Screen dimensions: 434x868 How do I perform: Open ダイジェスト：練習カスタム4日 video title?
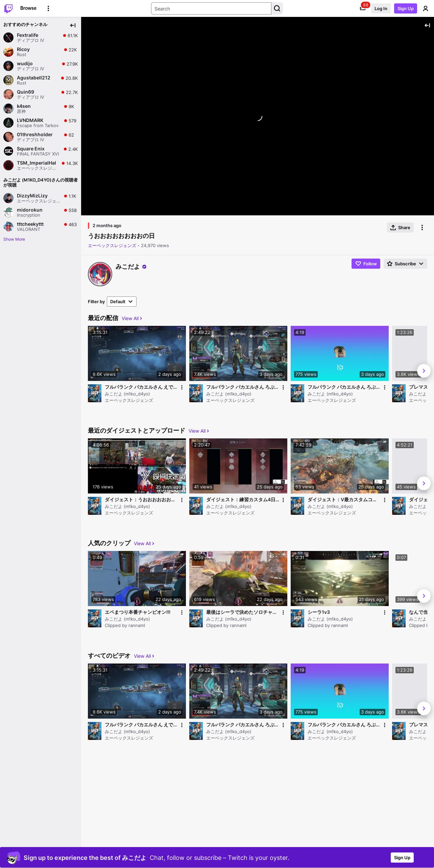pyautogui.click(x=243, y=500)
